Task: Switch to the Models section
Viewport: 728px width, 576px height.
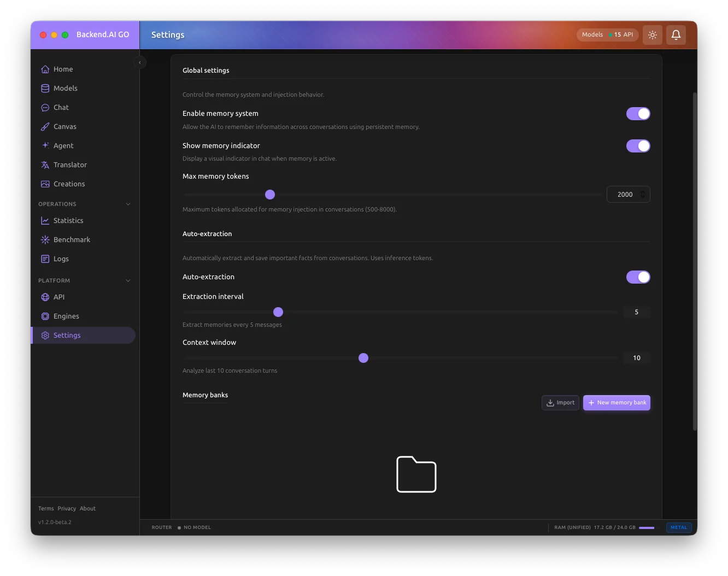Action: [x=65, y=88]
